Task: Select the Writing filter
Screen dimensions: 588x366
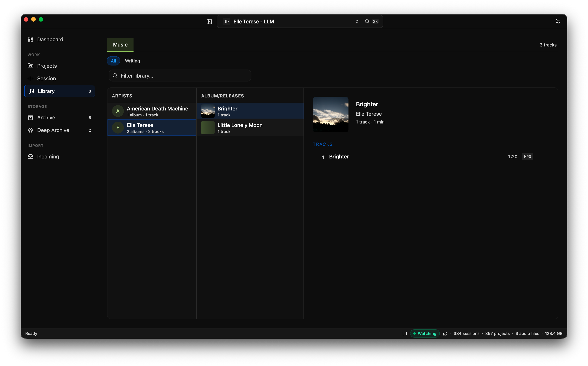Action: pos(132,61)
